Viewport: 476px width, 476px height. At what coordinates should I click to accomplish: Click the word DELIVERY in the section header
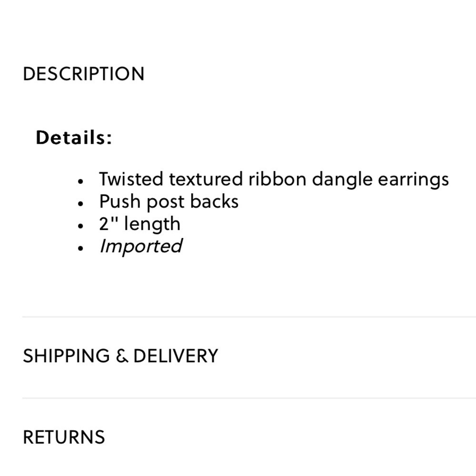(x=176, y=356)
